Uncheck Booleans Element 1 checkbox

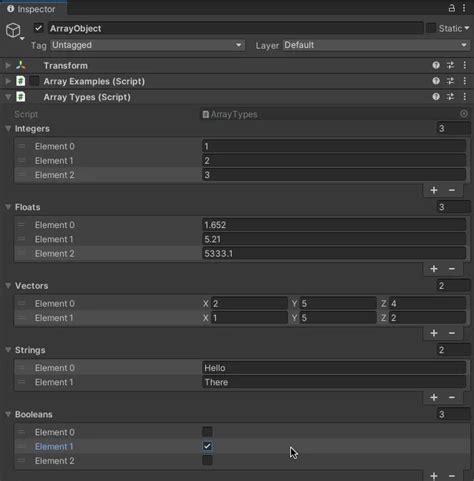207,446
